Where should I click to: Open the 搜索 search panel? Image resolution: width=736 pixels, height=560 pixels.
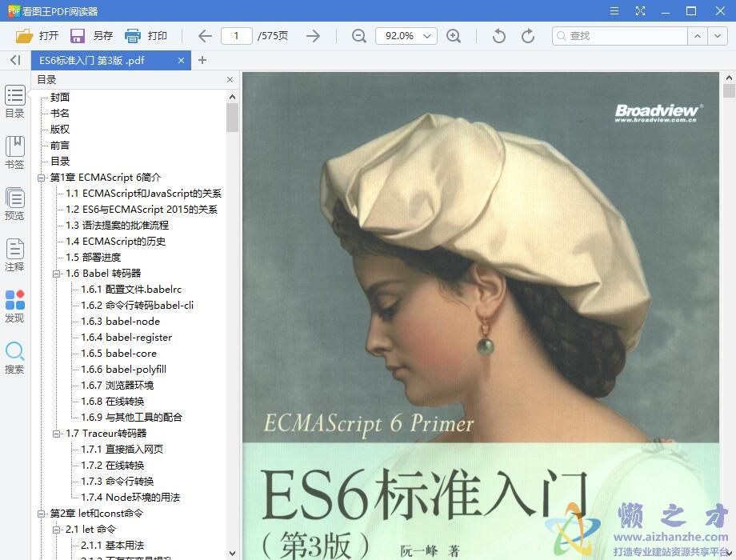15,358
